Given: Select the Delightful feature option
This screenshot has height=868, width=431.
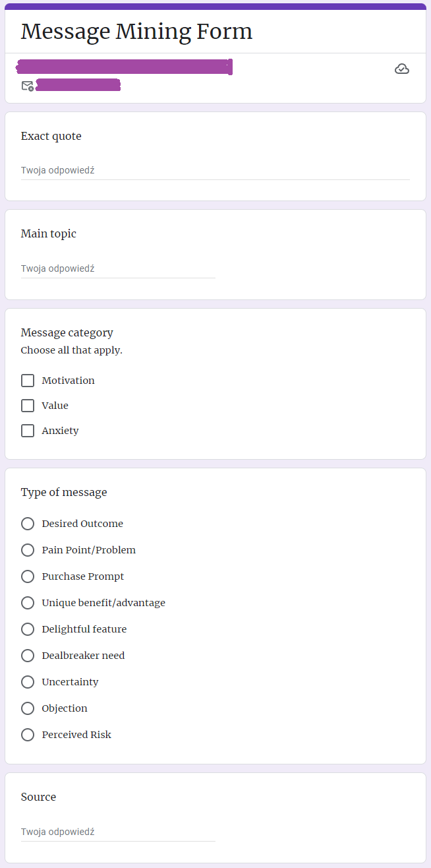Looking at the screenshot, I should click(x=28, y=629).
